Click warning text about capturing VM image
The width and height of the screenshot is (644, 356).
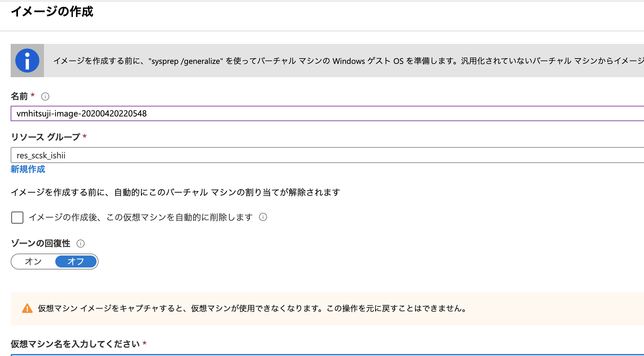coord(253,308)
